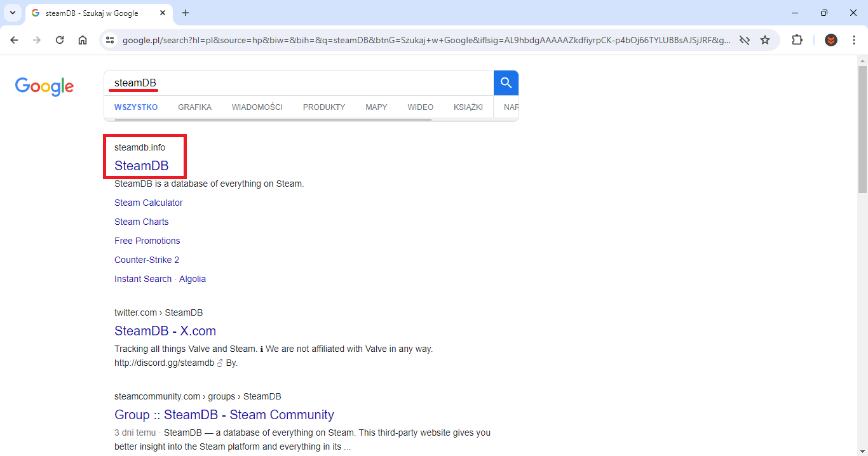The image size is (868, 456).
Task: Click the 'Tracking all things Valve' snippet
Action: 274,356
